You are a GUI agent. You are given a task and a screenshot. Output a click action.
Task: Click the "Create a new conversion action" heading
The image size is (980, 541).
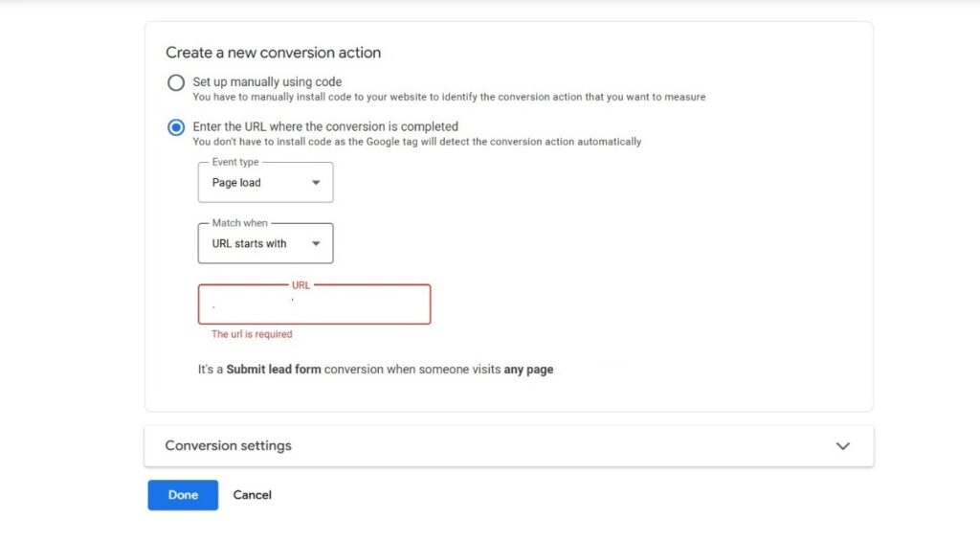click(x=273, y=53)
